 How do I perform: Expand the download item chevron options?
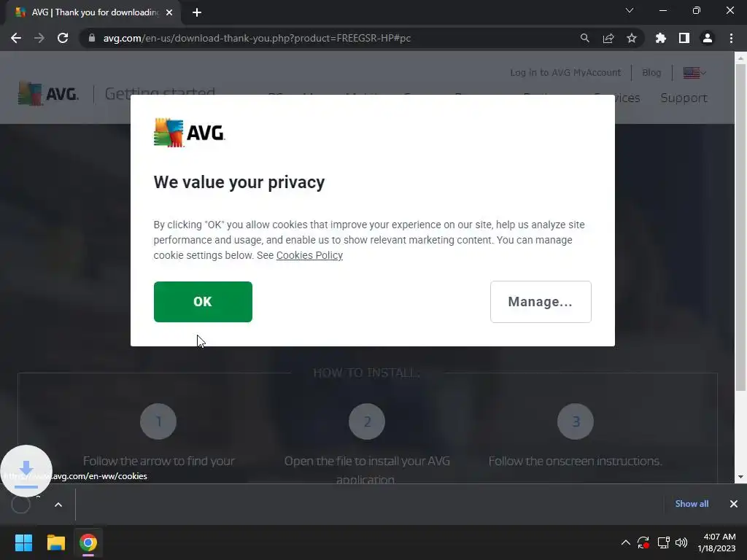pos(58,505)
